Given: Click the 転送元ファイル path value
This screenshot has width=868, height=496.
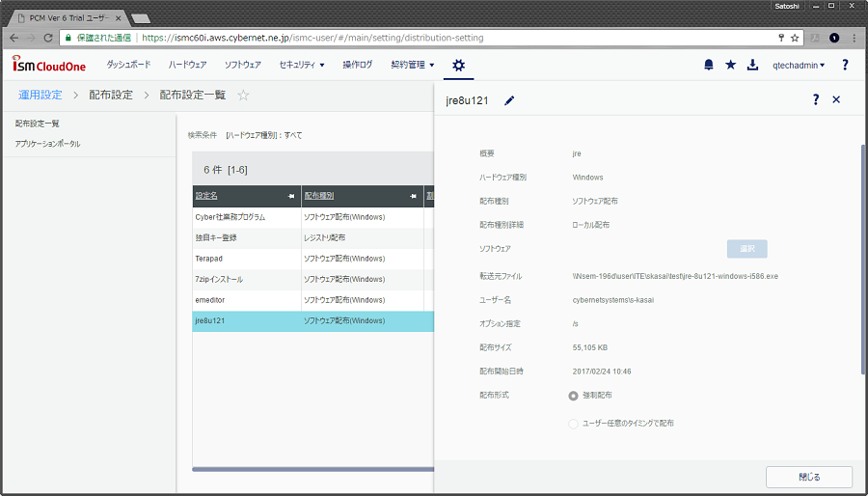Looking at the screenshot, I should [675, 276].
